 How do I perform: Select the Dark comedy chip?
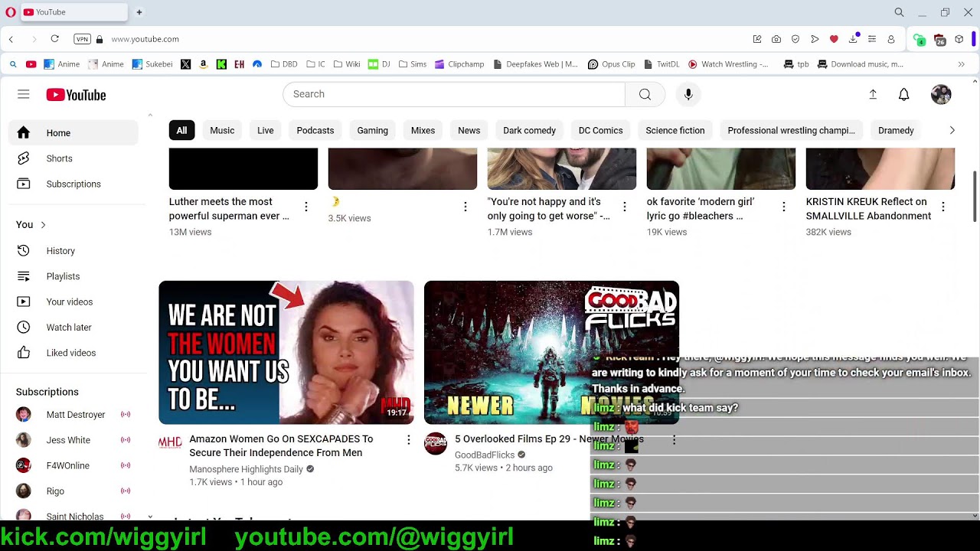pos(529,131)
